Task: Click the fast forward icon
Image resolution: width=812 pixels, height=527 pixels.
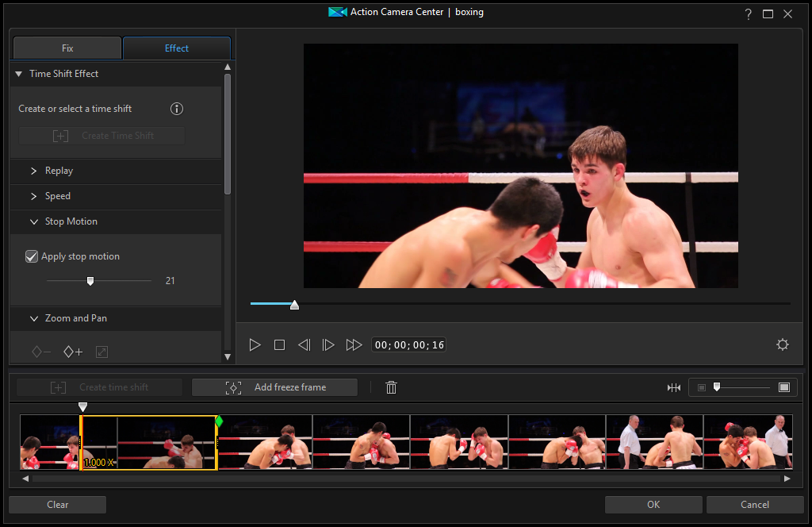Action: [x=354, y=345]
